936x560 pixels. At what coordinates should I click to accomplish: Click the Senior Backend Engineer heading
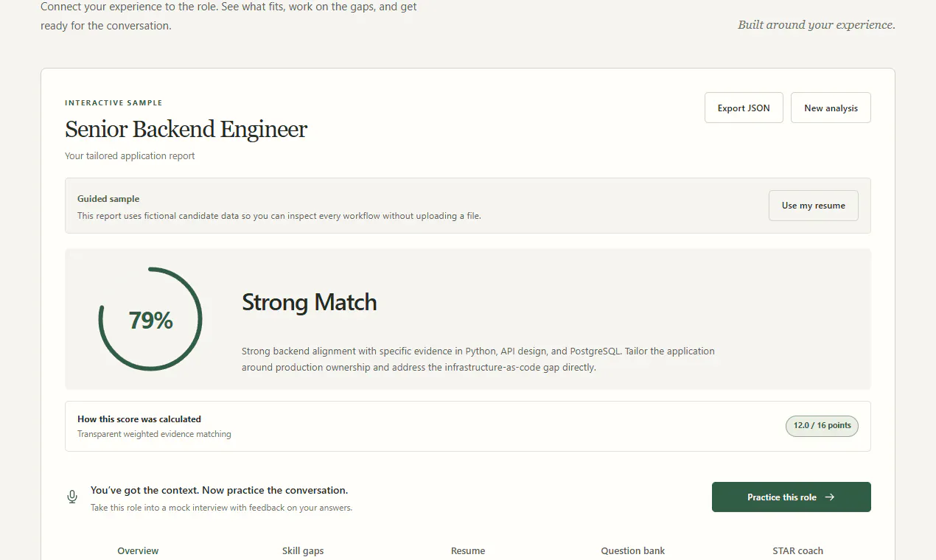coord(186,130)
